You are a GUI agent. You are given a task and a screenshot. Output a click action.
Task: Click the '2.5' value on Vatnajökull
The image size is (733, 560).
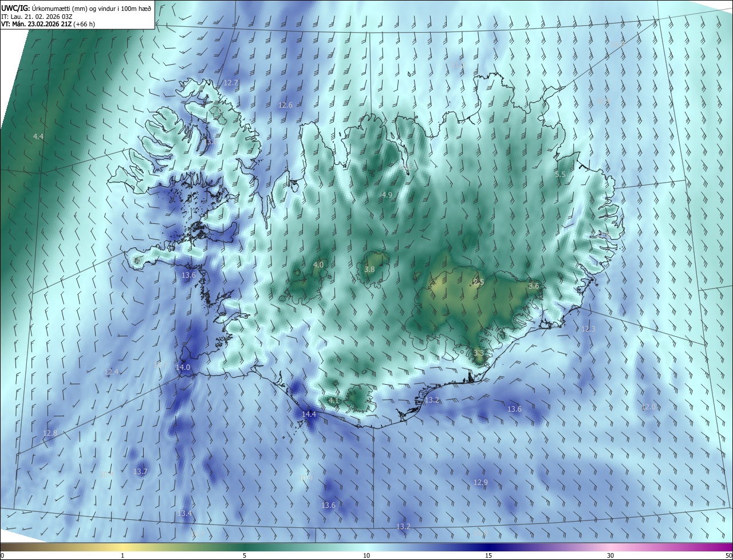[x=479, y=282]
